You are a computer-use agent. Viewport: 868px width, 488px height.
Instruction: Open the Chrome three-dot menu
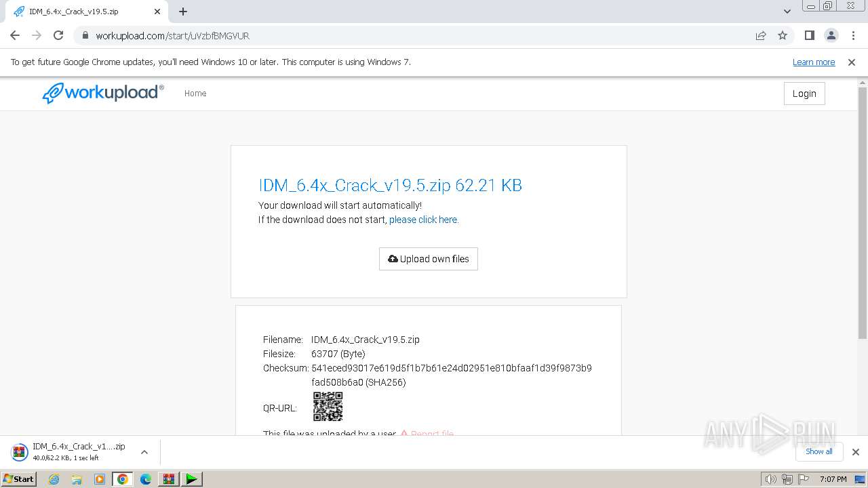coord(852,35)
